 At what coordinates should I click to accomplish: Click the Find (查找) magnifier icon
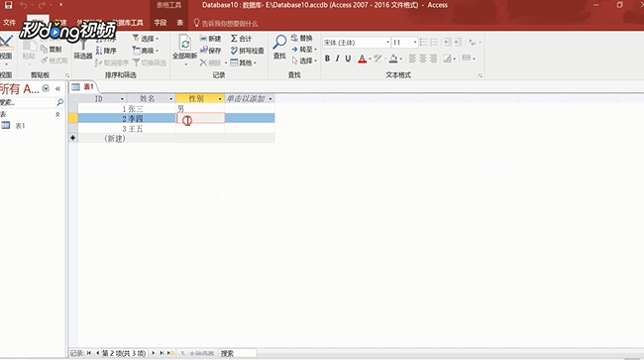point(279,43)
